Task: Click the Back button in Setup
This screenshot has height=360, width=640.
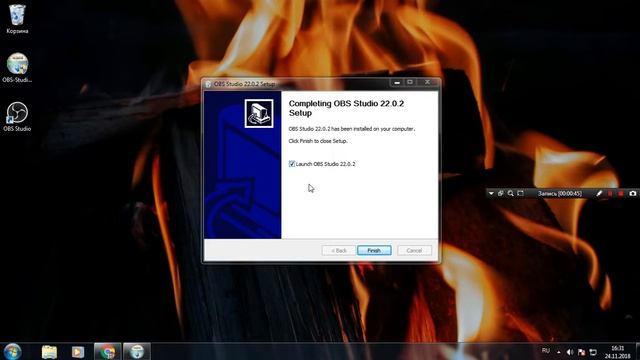Action: pos(338,250)
